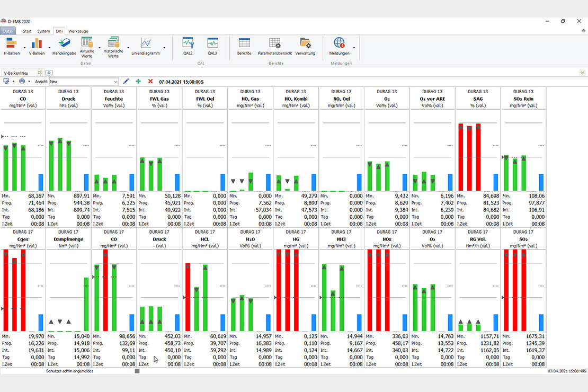Open the Parameterübersicht report
The image size is (588, 392).
(274, 46)
